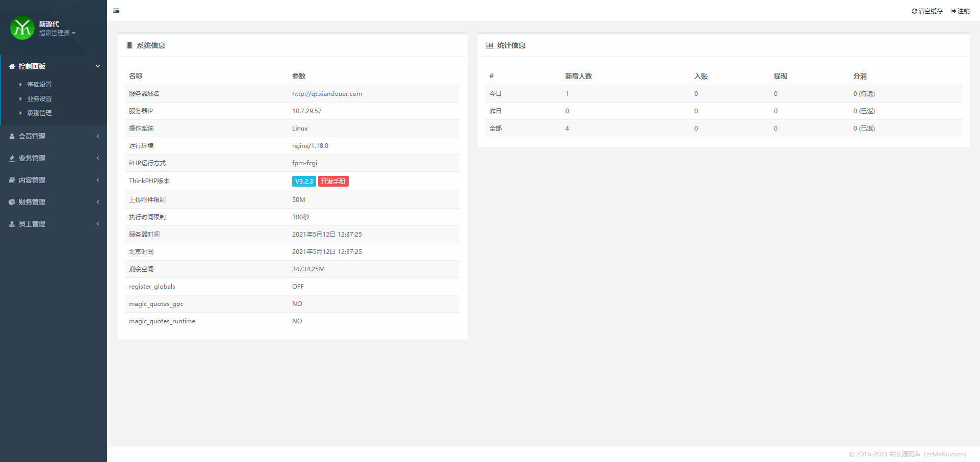The image size is (980, 462).
Task: Select the 会员管理 menu label
Action: tap(32, 136)
